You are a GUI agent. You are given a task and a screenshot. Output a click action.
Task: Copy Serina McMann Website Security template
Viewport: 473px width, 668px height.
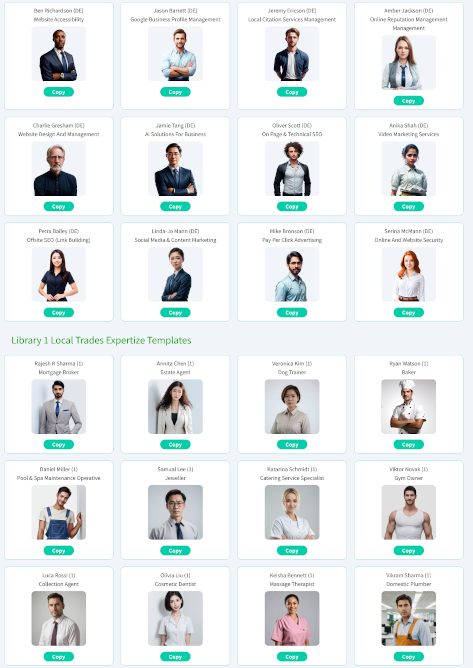[409, 313]
